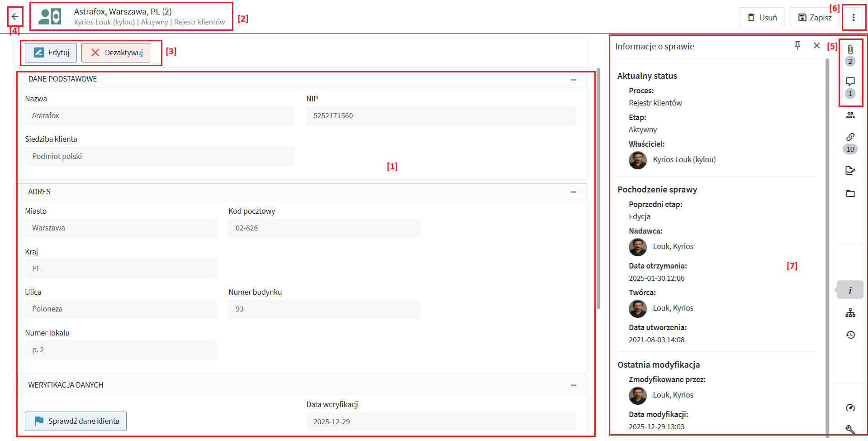This screenshot has height=441, width=868.
Task: Open the process structure diagram icon
Action: [850, 313]
